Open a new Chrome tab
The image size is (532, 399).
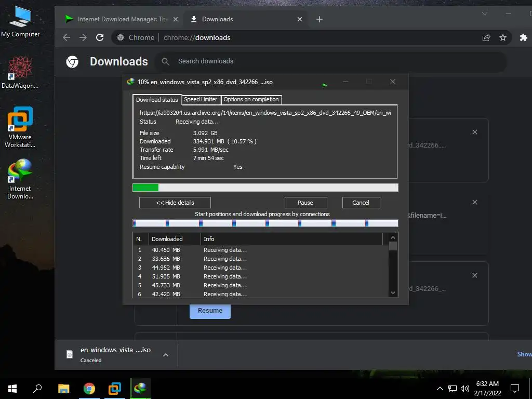320,19
